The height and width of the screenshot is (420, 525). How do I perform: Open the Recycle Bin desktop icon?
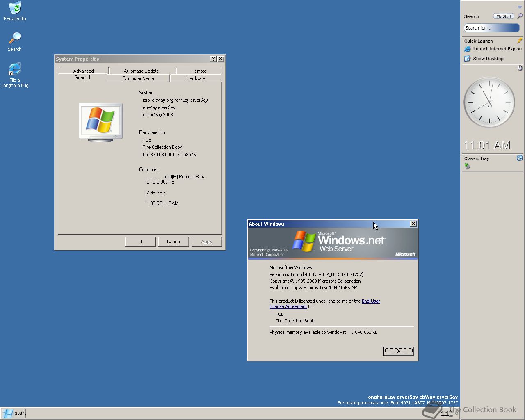point(15,11)
